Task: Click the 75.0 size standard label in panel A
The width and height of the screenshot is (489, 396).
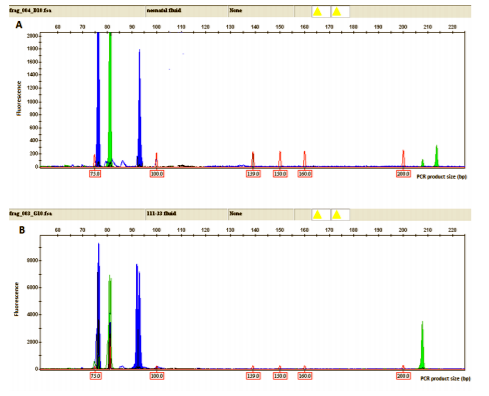Action: point(95,174)
